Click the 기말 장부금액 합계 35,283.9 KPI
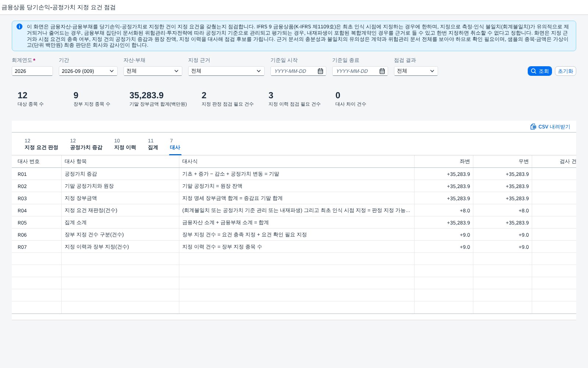The image size is (588, 368). click(x=158, y=99)
